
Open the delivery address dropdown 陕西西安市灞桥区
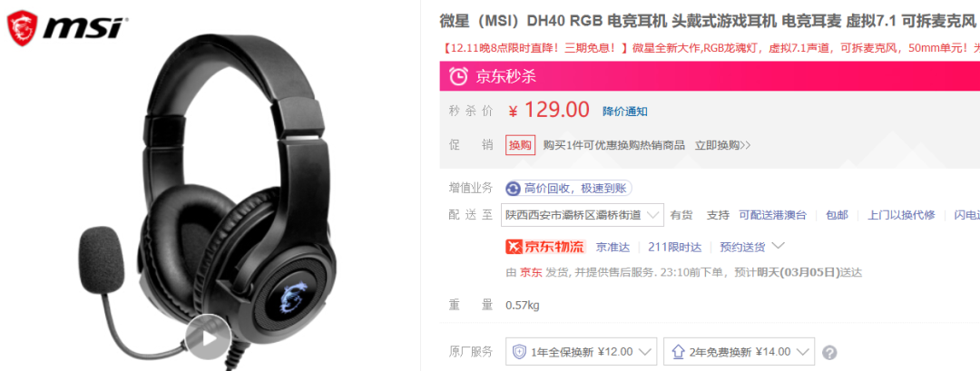(582, 215)
